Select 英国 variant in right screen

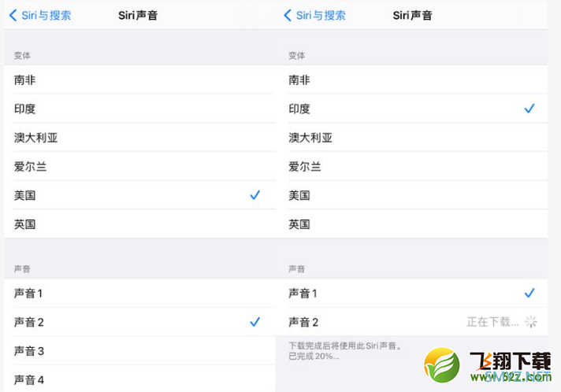pos(411,224)
